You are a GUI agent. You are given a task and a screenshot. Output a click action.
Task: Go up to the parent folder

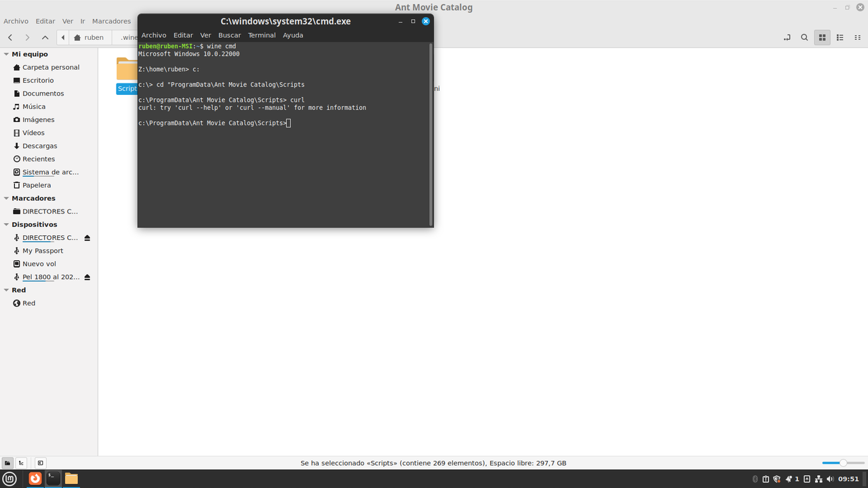(x=45, y=37)
